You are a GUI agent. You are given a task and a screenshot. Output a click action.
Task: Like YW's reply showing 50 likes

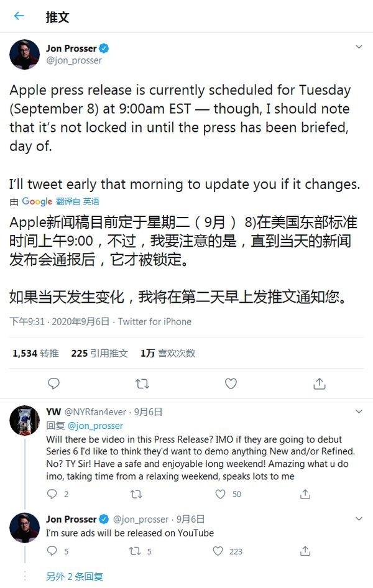[x=221, y=494]
